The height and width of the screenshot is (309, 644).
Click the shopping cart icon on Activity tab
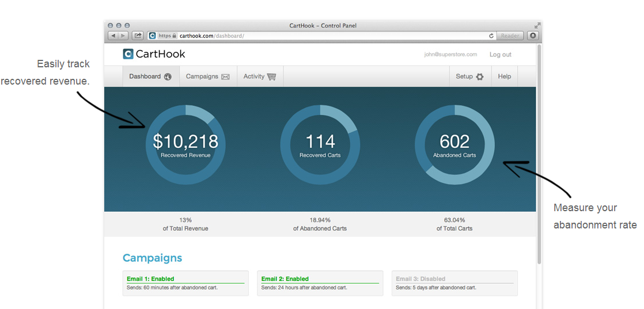pos(271,77)
